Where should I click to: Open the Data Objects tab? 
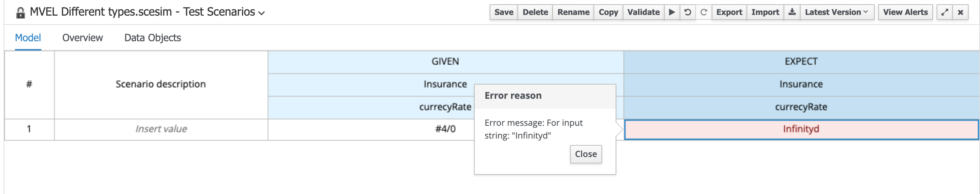(x=152, y=38)
